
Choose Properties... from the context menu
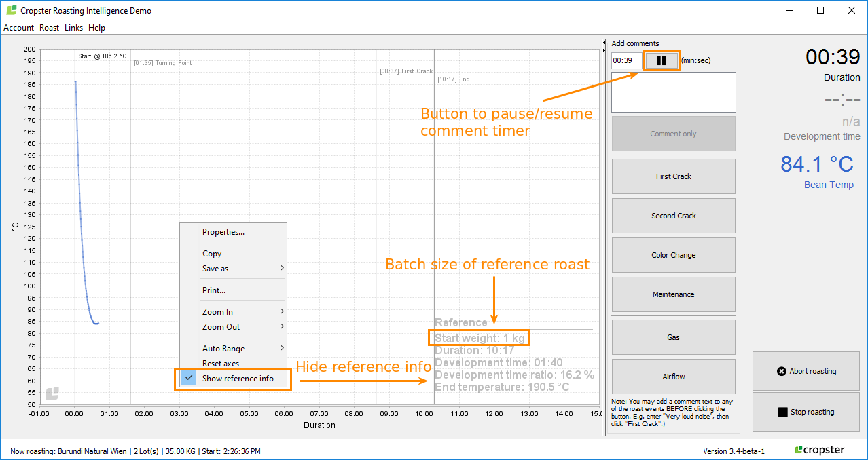pos(233,232)
